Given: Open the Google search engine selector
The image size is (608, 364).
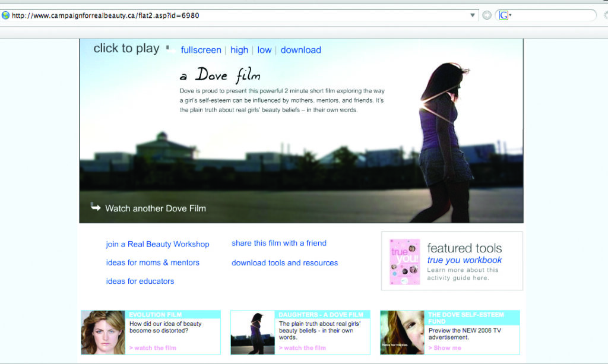Looking at the screenshot, I should [505, 15].
